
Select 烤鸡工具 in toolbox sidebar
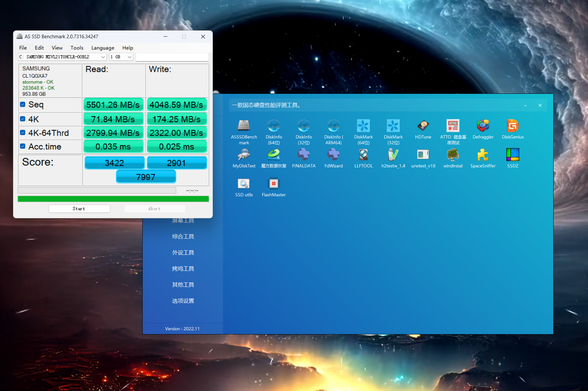pos(183,269)
